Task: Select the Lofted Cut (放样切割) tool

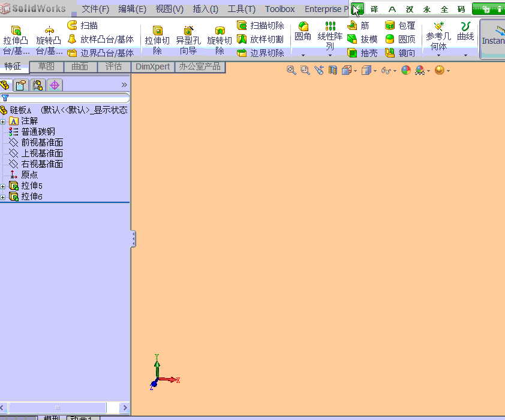Action: tap(260, 40)
